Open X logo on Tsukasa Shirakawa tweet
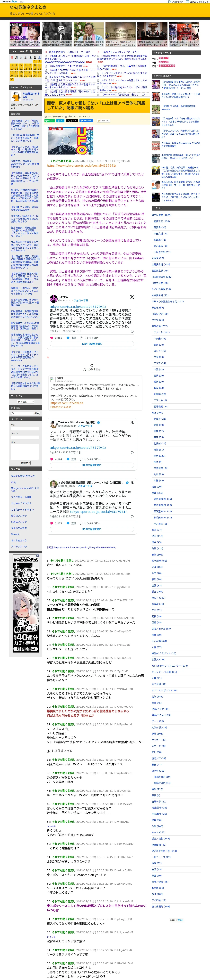210x980 pixels. 132,422
